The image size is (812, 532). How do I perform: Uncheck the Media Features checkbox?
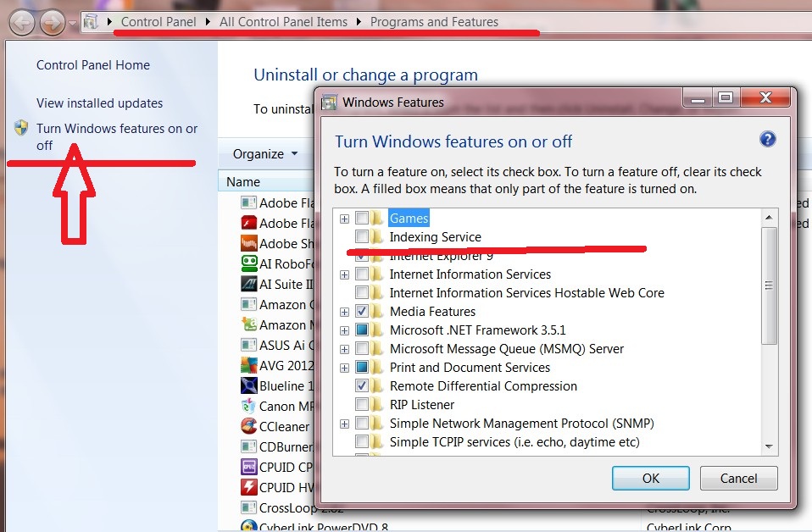coord(362,311)
